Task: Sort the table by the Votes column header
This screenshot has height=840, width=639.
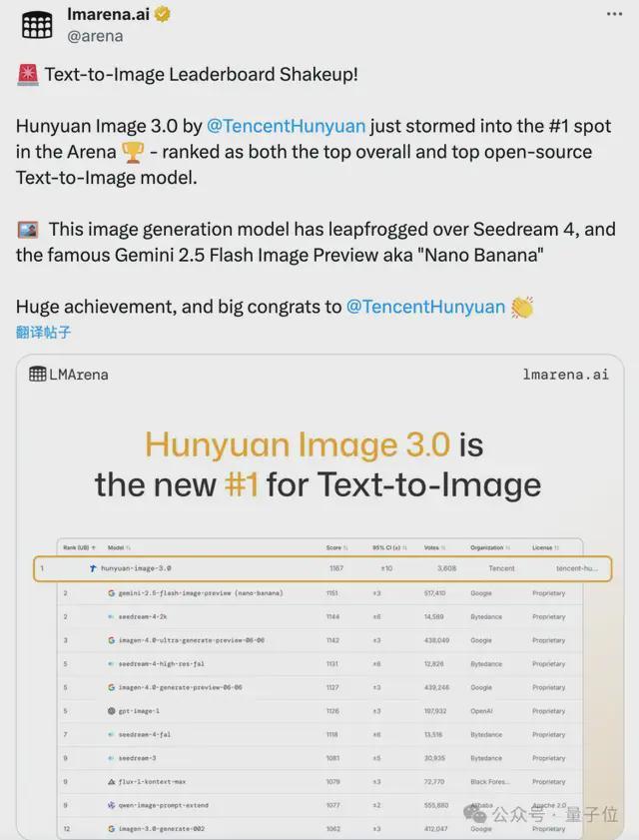Action: click(x=434, y=547)
